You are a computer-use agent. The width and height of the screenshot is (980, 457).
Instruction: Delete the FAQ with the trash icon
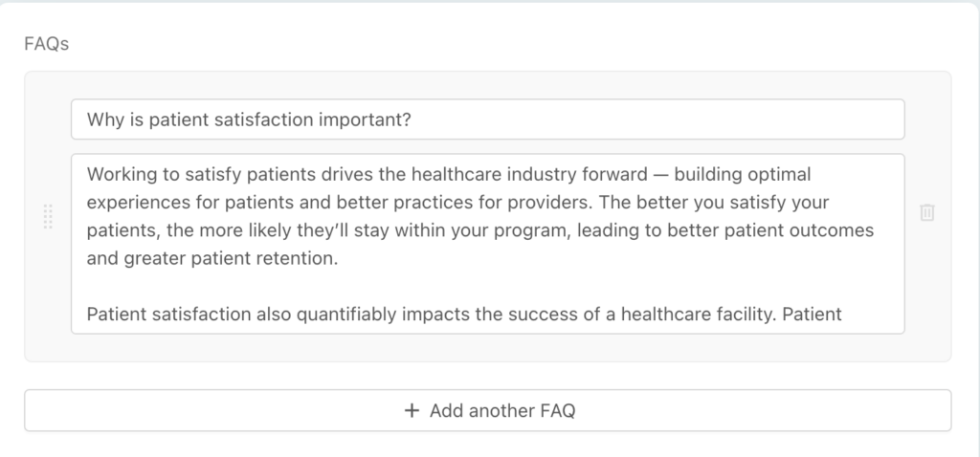point(926,213)
